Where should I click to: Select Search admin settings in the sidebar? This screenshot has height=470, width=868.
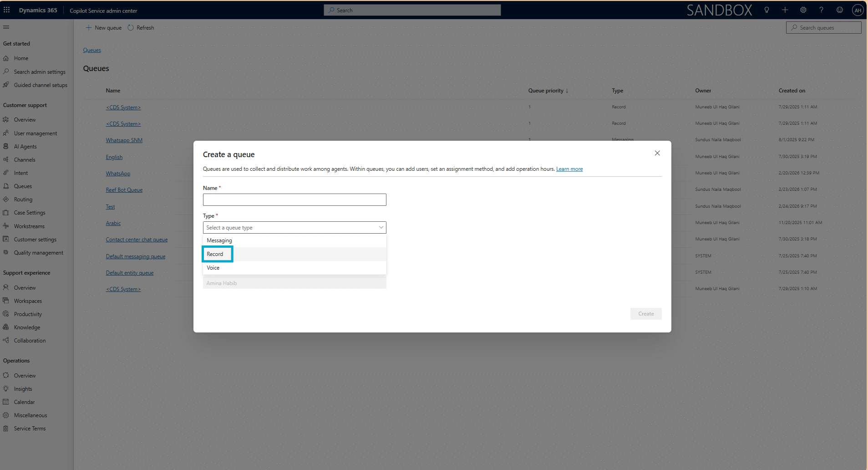(x=40, y=72)
